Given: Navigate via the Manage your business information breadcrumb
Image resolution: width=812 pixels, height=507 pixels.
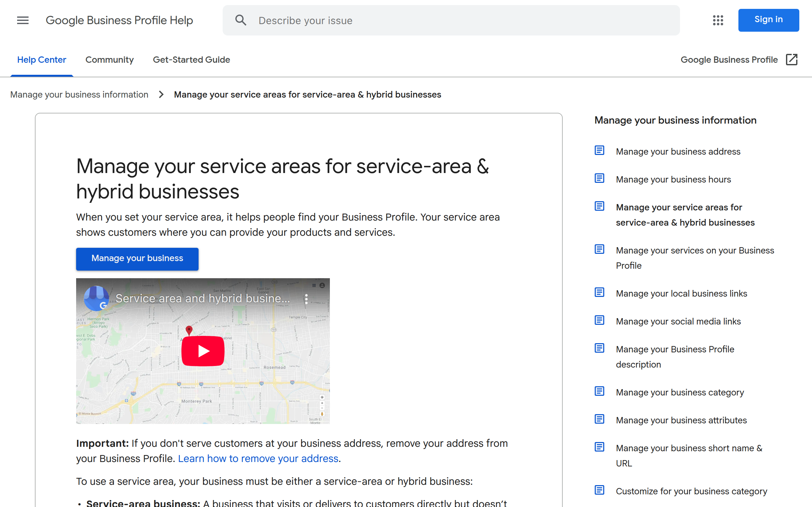Looking at the screenshot, I should 79,94.
